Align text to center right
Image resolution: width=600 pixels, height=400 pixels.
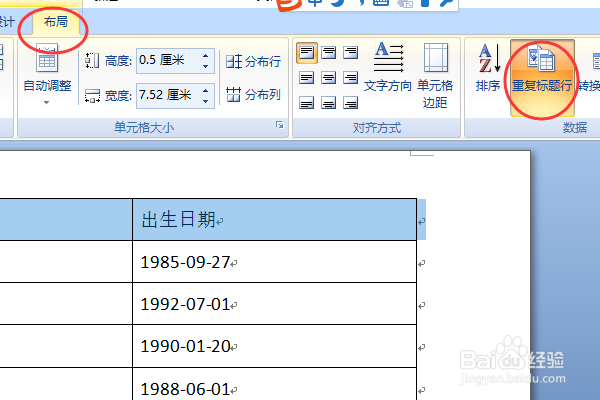[x=351, y=78]
